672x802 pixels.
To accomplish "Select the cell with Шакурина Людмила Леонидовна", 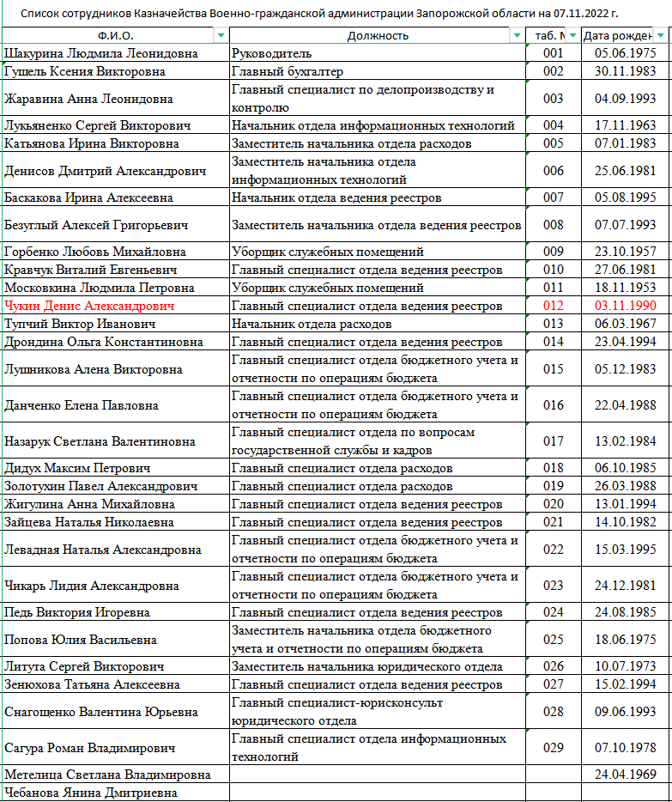I will (x=100, y=53).
